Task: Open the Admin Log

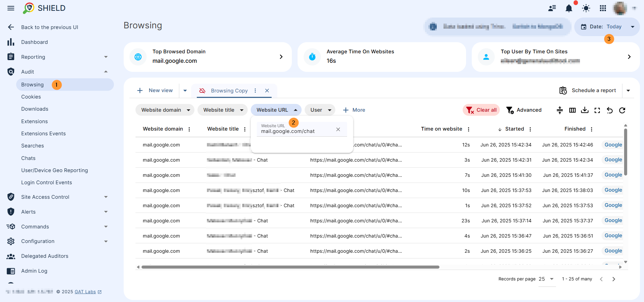Action: pyautogui.click(x=34, y=271)
